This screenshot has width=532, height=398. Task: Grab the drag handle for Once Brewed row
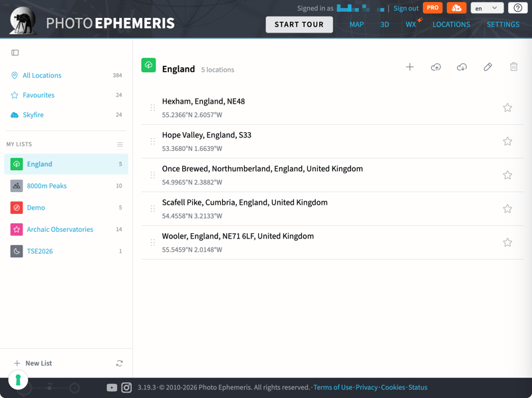(153, 175)
